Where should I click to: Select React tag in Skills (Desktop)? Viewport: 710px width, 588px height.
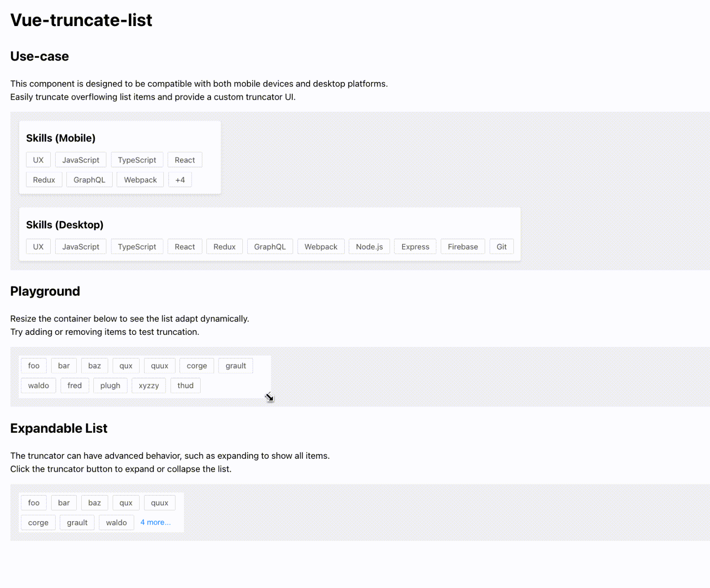[x=185, y=246]
